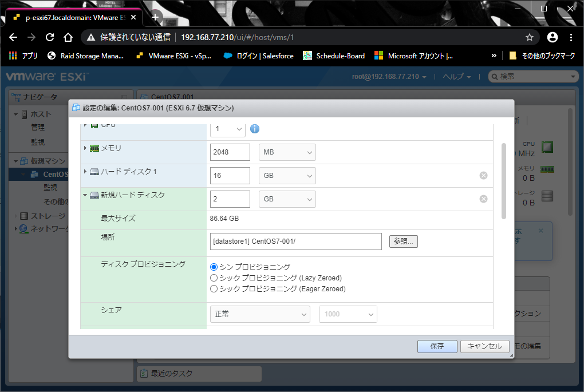Open the Microsoft account bookmark
The image size is (584, 392).
pos(413,56)
